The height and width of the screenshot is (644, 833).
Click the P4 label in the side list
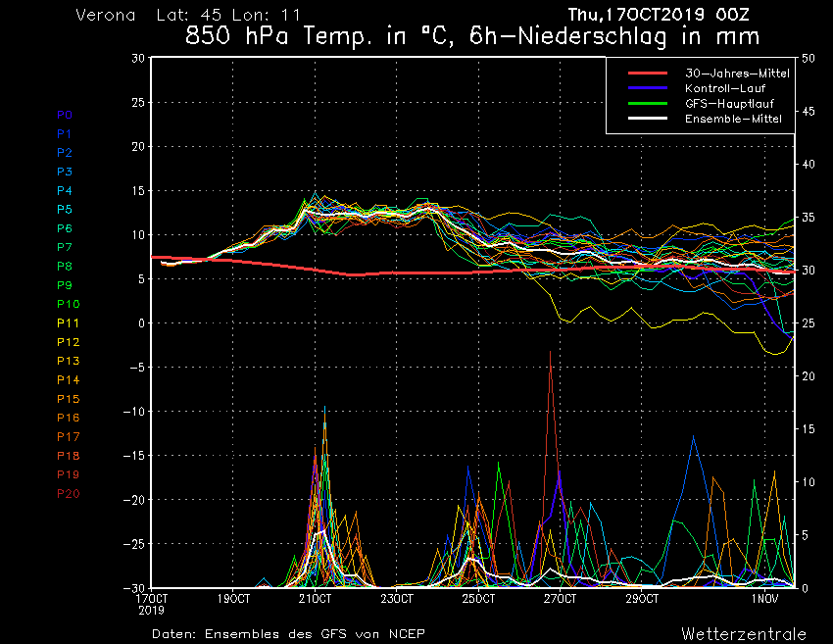coord(65,191)
